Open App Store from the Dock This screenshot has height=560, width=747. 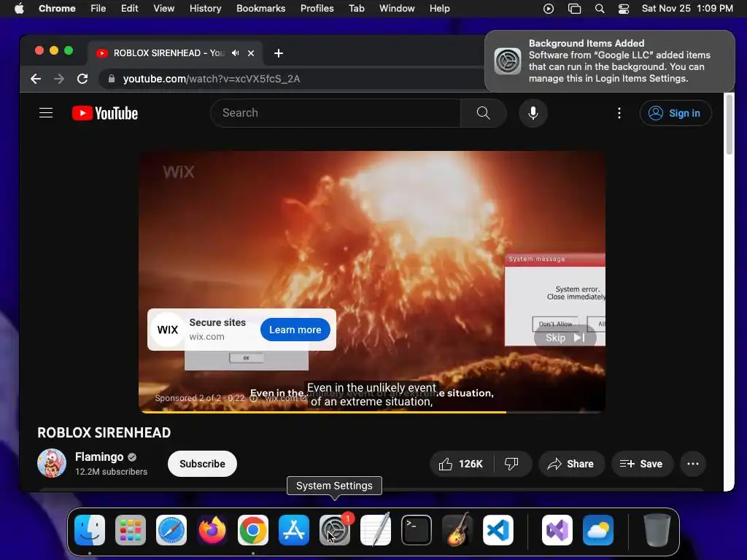[x=294, y=530]
